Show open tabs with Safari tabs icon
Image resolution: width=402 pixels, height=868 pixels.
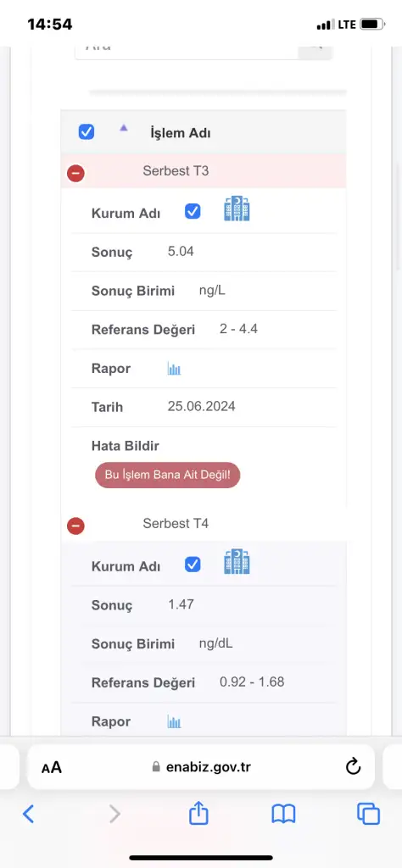pos(368,814)
